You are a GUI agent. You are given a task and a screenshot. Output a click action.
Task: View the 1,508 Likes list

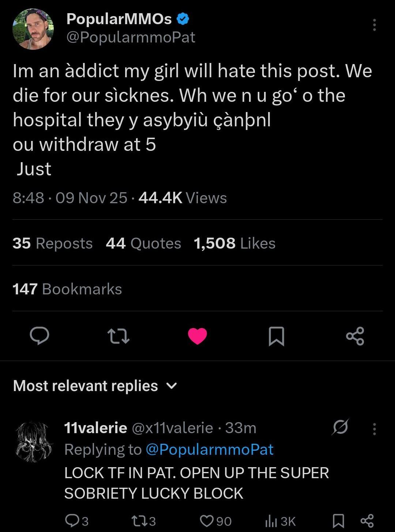pos(234,243)
